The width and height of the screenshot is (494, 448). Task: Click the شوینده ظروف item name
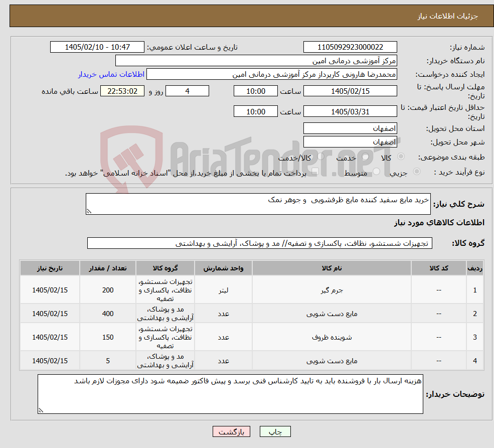(x=332, y=338)
